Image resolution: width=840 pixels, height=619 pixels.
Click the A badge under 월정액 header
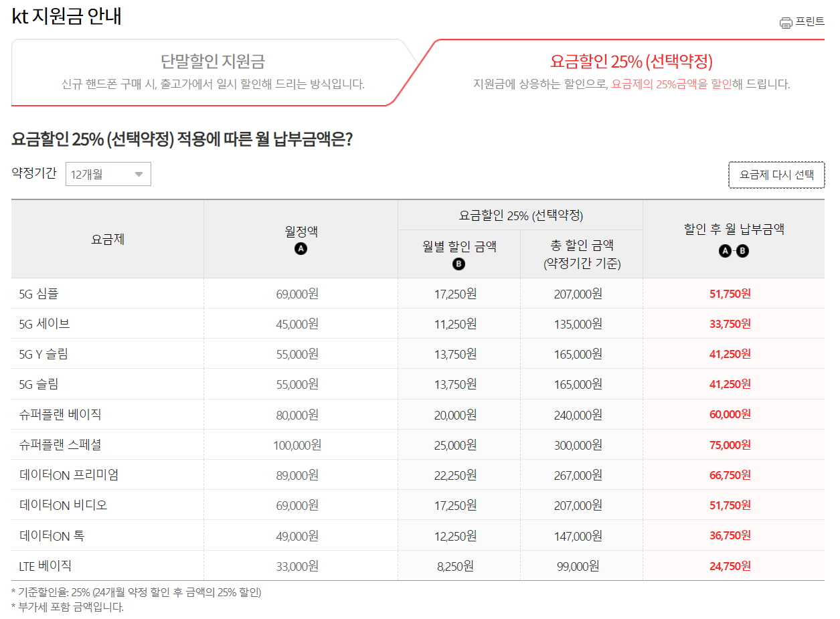301,249
